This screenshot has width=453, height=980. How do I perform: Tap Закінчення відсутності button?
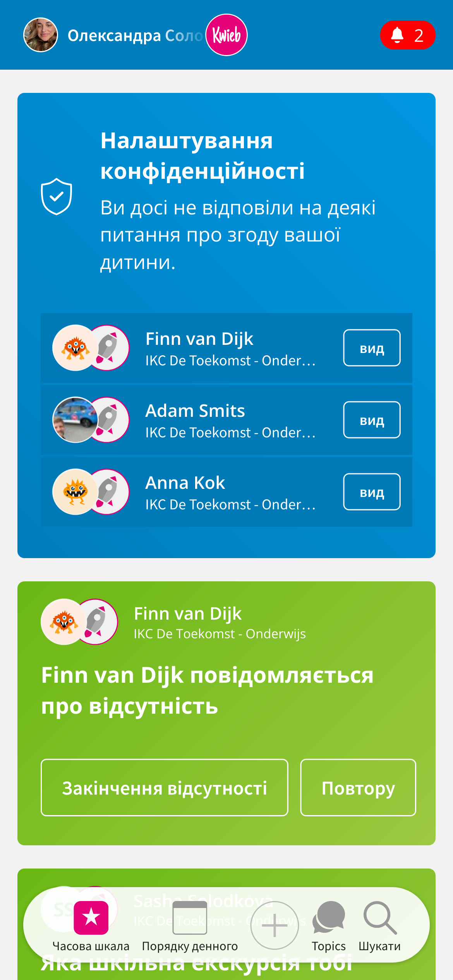(x=165, y=788)
